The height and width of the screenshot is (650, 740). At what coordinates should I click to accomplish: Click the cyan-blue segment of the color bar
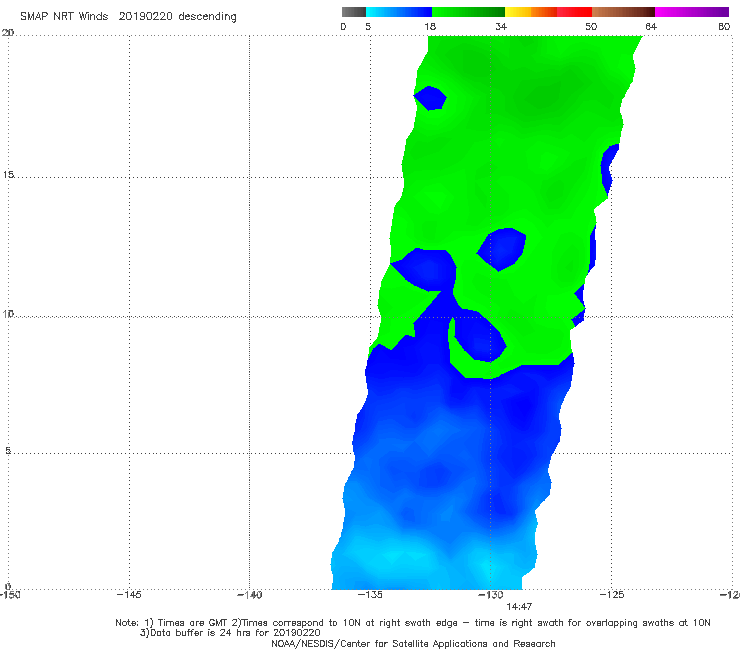[x=399, y=12]
